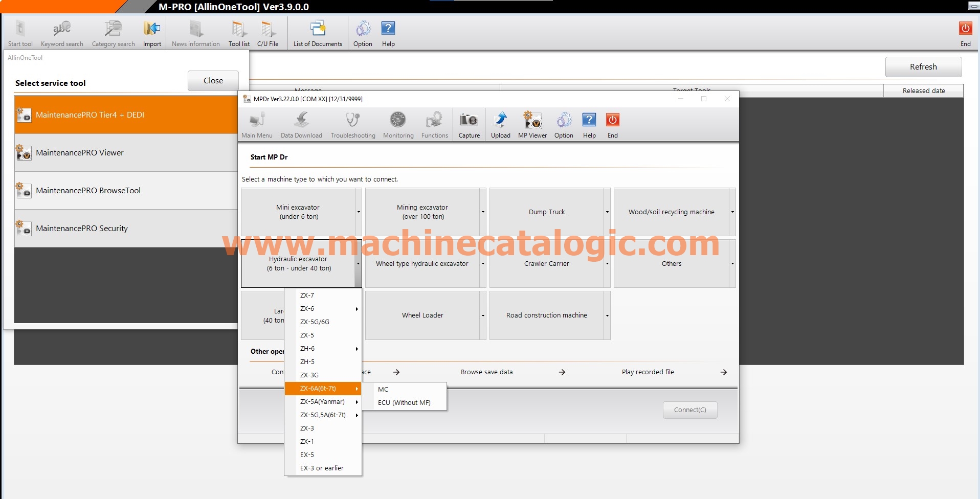Click Wheel type hydraulic excavator button
Viewport: 980px width, 499px height.
(422, 264)
